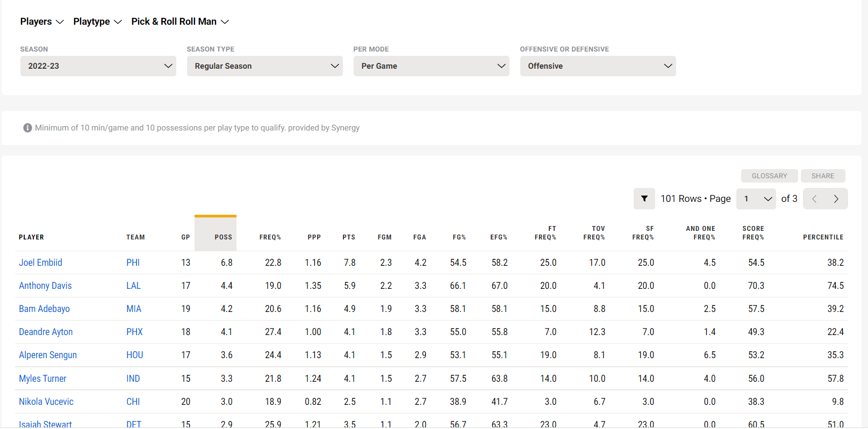
Task: Sort by FGM column header
Action: click(x=384, y=237)
